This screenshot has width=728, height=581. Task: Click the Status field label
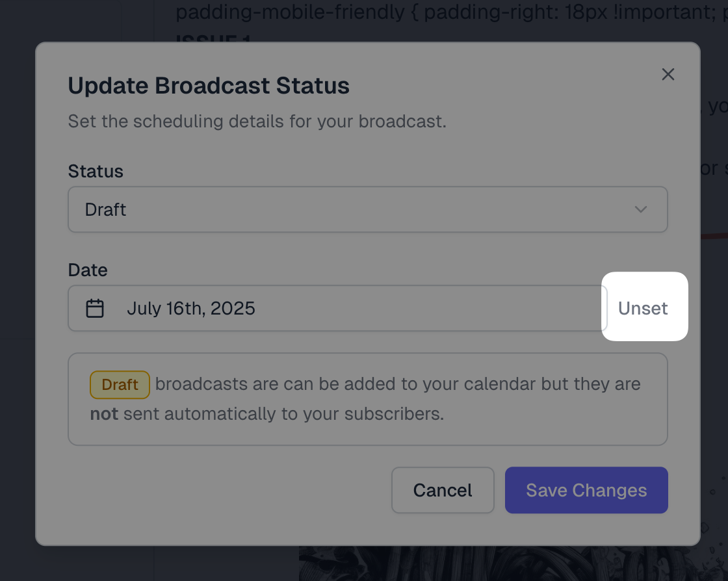coord(96,171)
